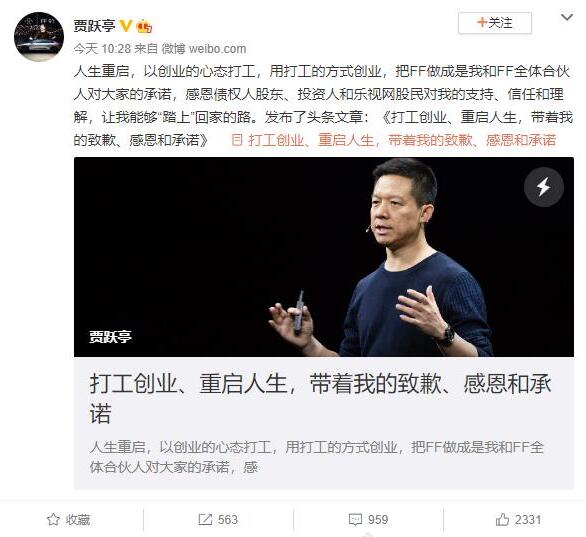
Task: Click the 今天 10:28 timestamp
Action: pyautogui.click(x=102, y=49)
